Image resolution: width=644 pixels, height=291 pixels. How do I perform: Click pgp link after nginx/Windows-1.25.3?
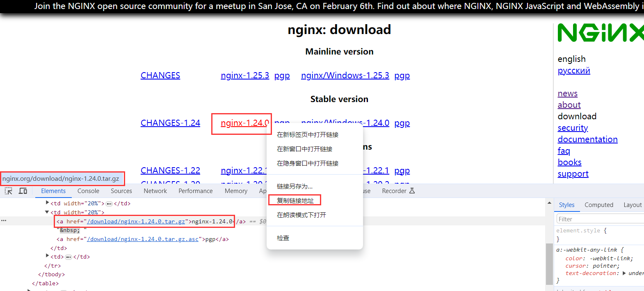[x=402, y=75]
